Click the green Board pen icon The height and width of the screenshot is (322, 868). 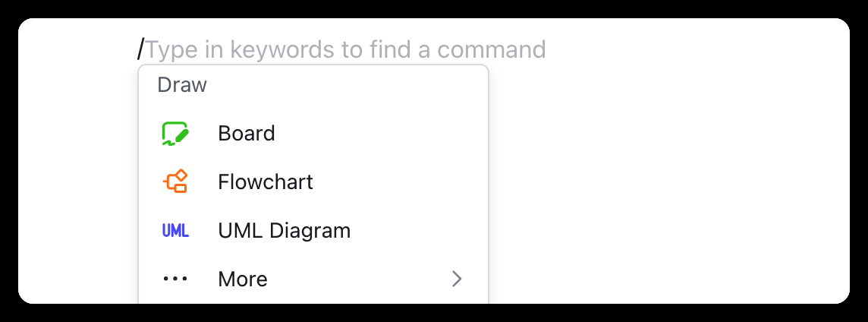tap(175, 134)
